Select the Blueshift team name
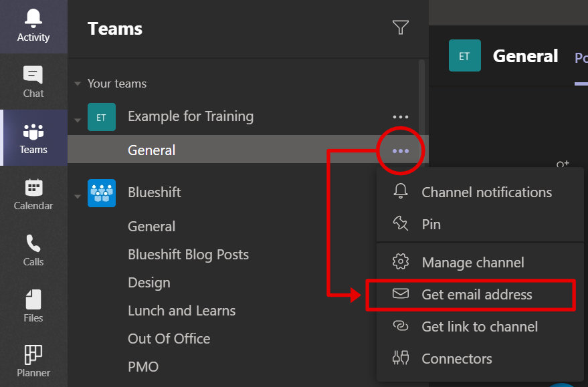 [x=155, y=192]
